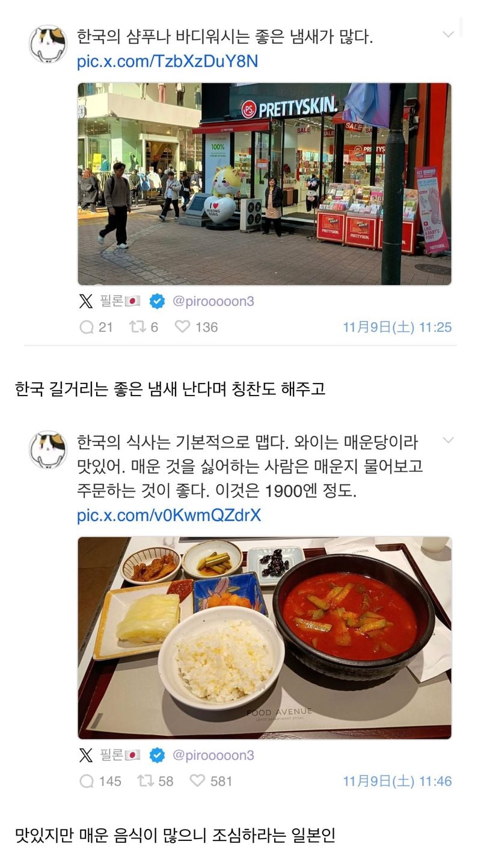Click the @pirooooon3 handle under the first tweet
Screen dimensions: 481x868
point(213,301)
